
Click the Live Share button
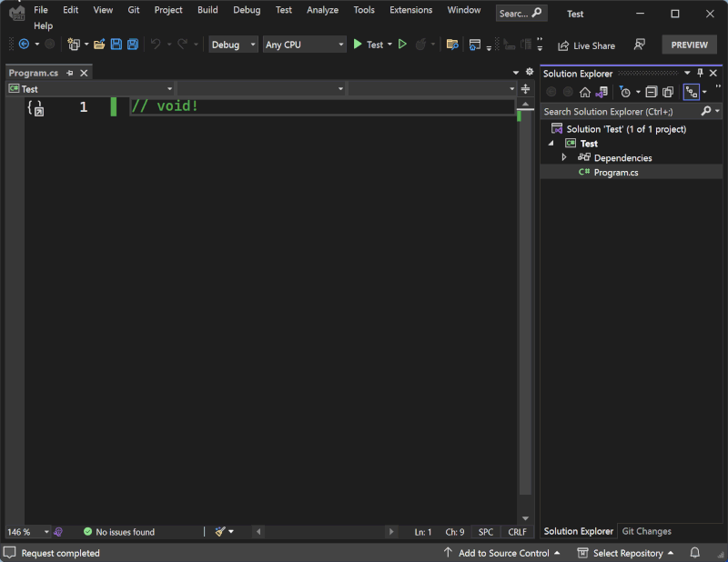tap(586, 45)
